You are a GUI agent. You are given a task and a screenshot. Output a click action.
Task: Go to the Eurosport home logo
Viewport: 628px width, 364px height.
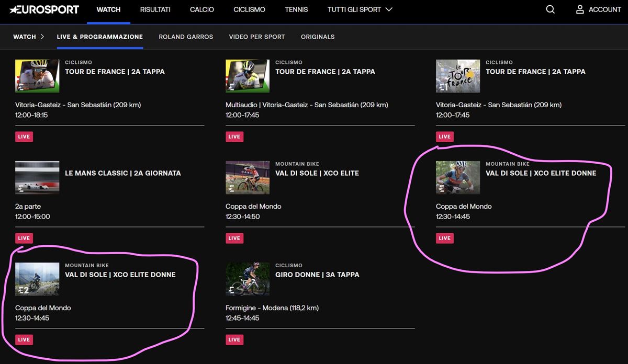(44, 9)
